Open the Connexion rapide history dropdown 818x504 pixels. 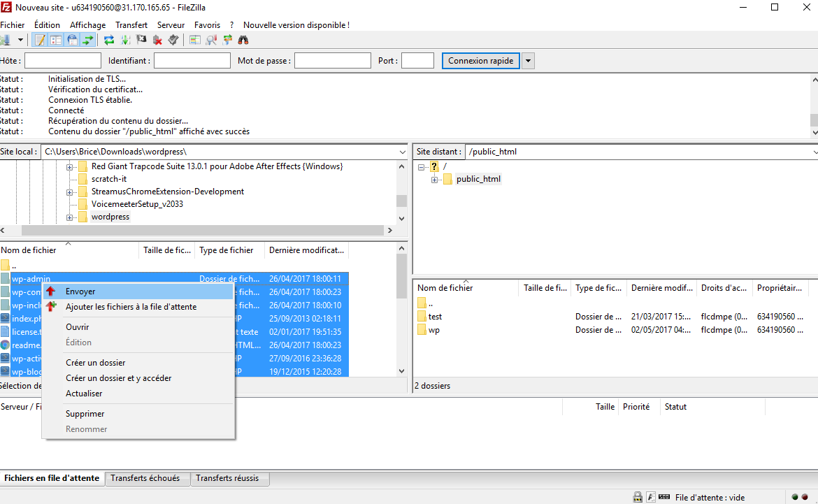click(x=528, y=61)
